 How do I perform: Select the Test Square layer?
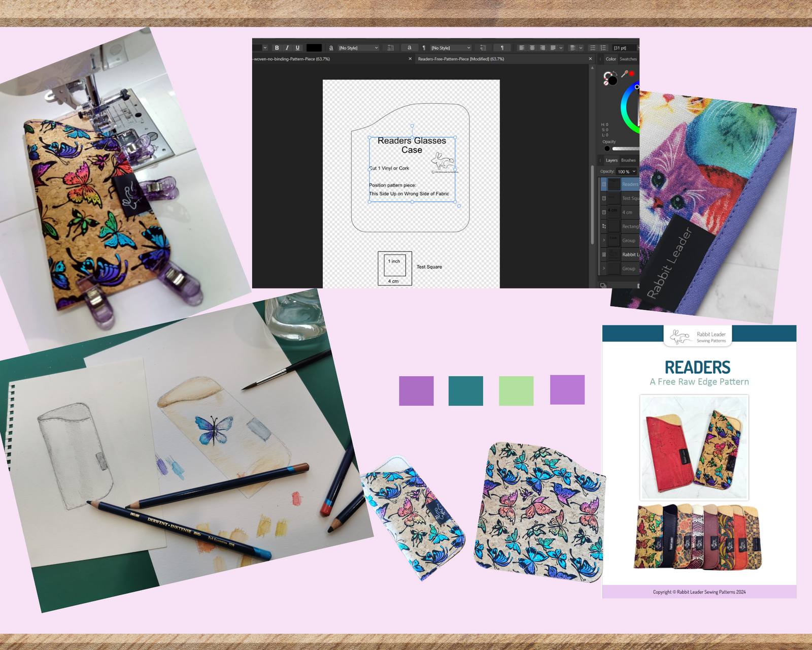630,199
